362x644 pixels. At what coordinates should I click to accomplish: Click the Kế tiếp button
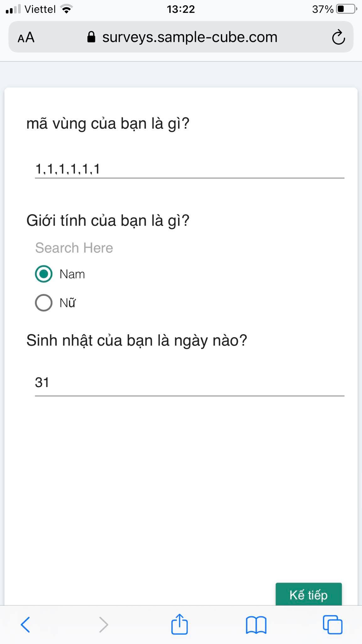(308, 595)
